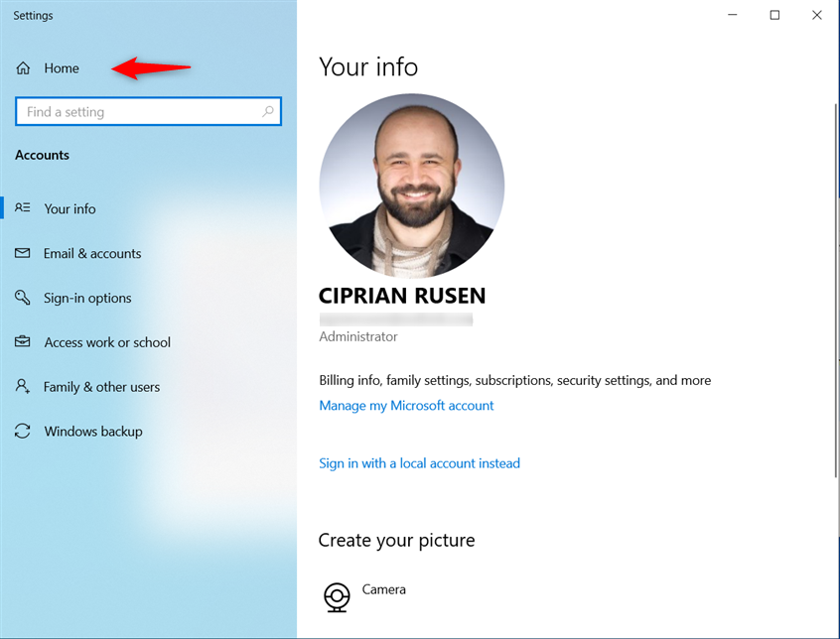Click the profile picture of Ciprian Rusen
This screenshot has width=840, height=639.
coord(412,186)
